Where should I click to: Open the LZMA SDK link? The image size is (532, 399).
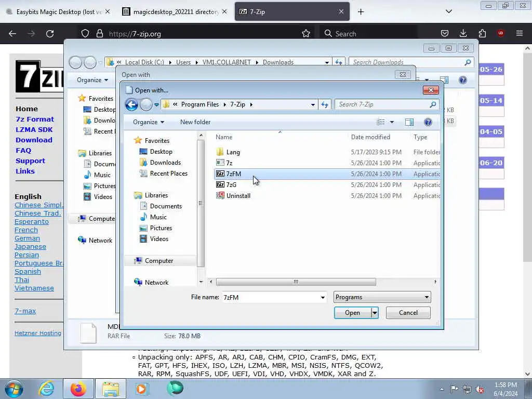click(x=34, y=129)
